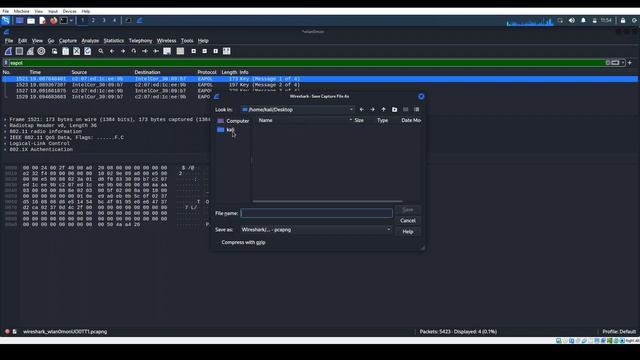Expand IEEE 802.11 QoS Data row
Screen dimensions: 640x360
click(x=5, y=138)
